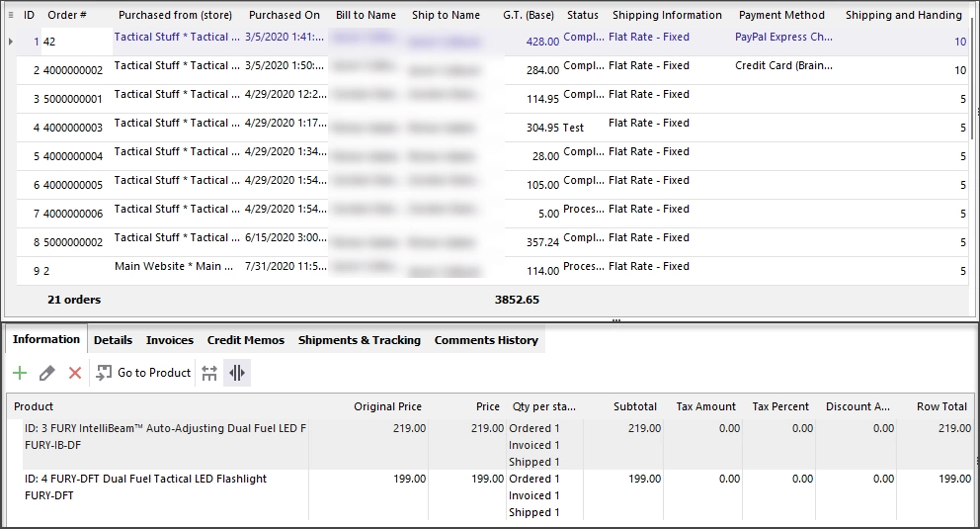This screenshot has width=980, height=529.
Task: Open the Shipments & Tracking tab
Action: [360, 340]
